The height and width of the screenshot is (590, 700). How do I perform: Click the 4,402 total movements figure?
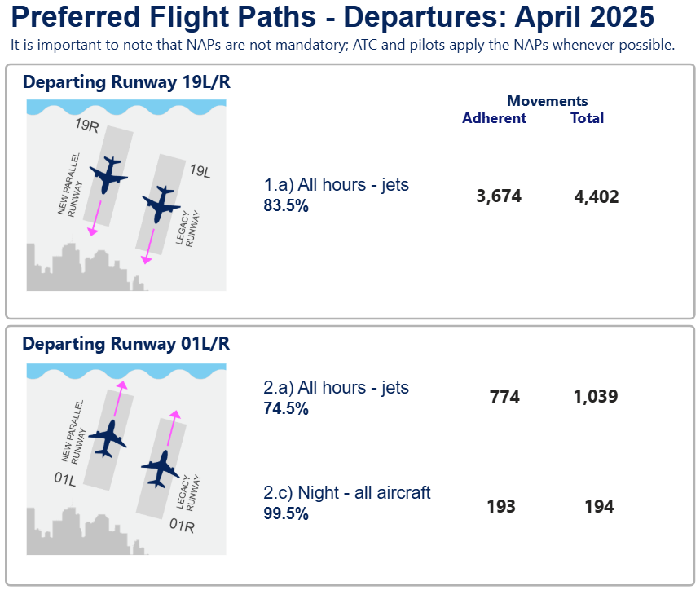[x=597, y=197]
